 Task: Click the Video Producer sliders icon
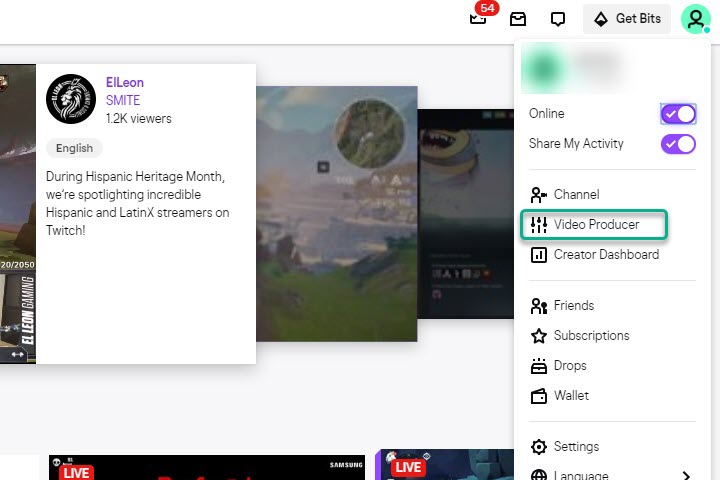(539, 225)
